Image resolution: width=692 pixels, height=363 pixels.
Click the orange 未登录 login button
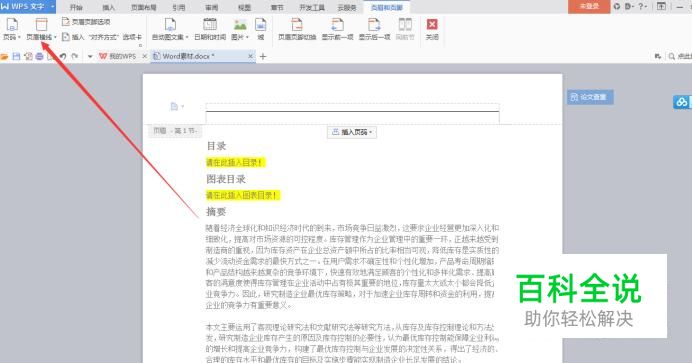589,7
